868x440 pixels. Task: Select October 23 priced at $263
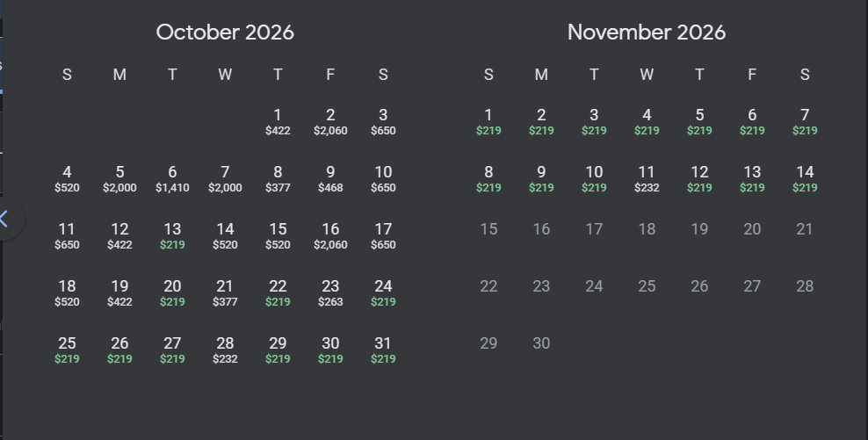point(330,293)
